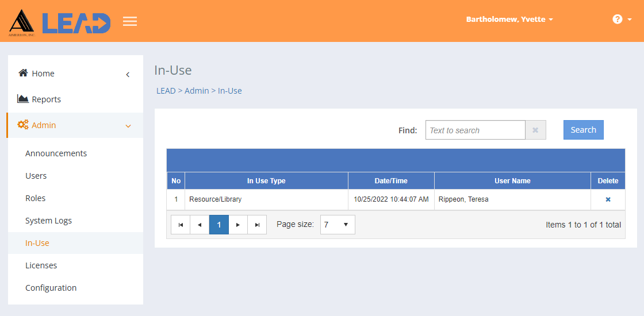Open the Bartholomew, Yvette user dropdown
This screenshot has height=316, width=644.
(509, 20)
